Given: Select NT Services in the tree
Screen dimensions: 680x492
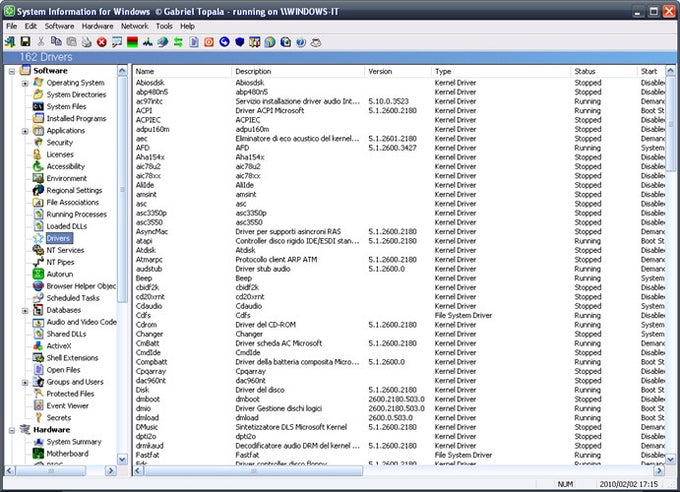Looking at the screenshot, I should pyautogui.click(x=65, y=250).
